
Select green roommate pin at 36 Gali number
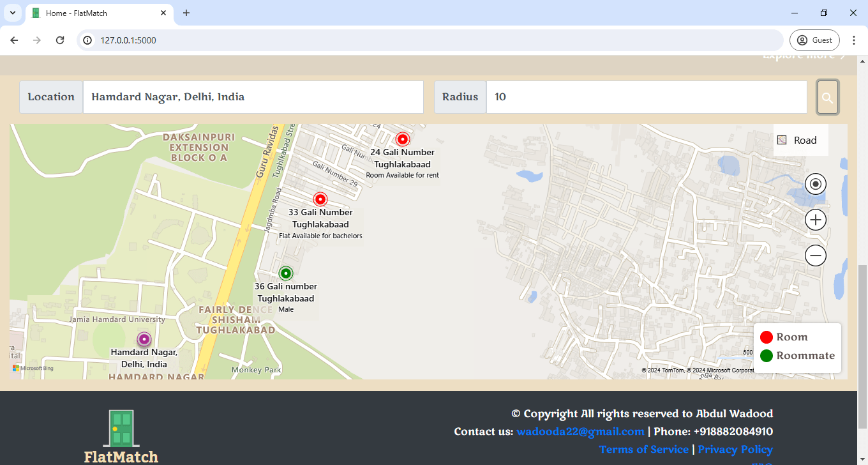point(286,273)
